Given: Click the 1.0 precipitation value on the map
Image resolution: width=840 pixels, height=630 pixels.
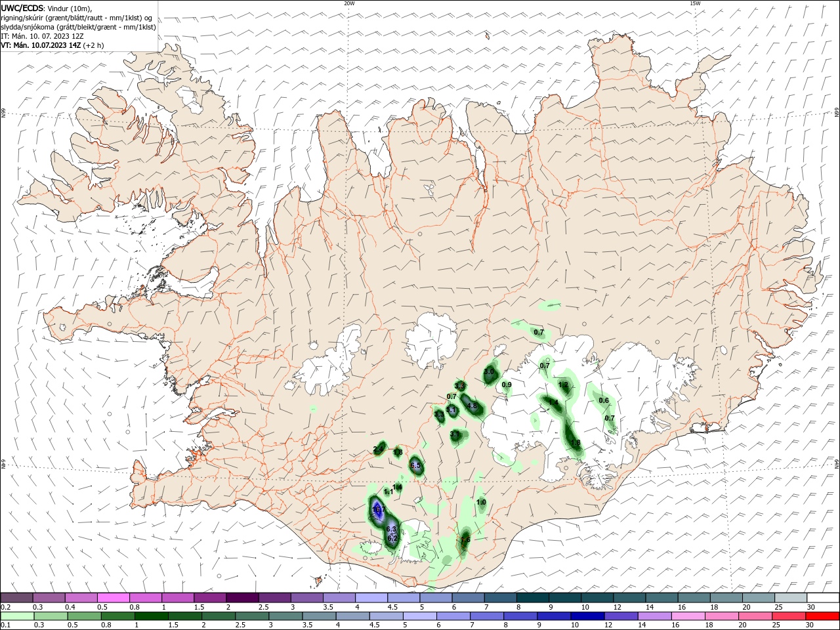Looking at the screenshot, I should pos(481,502).
